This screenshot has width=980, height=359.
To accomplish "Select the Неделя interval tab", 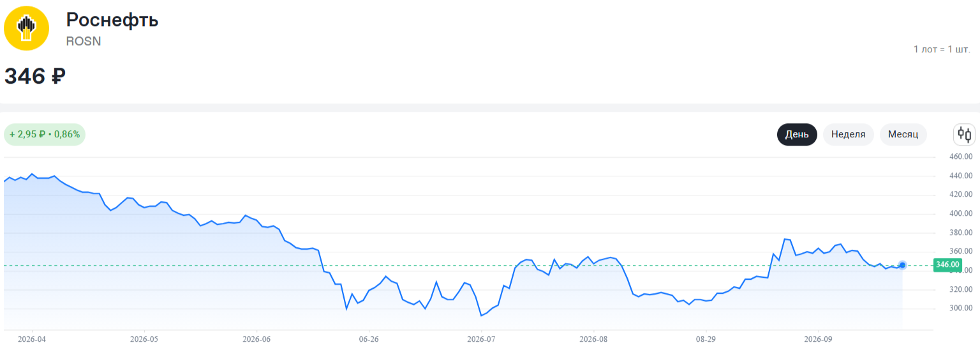I will (x=849, y=135).
